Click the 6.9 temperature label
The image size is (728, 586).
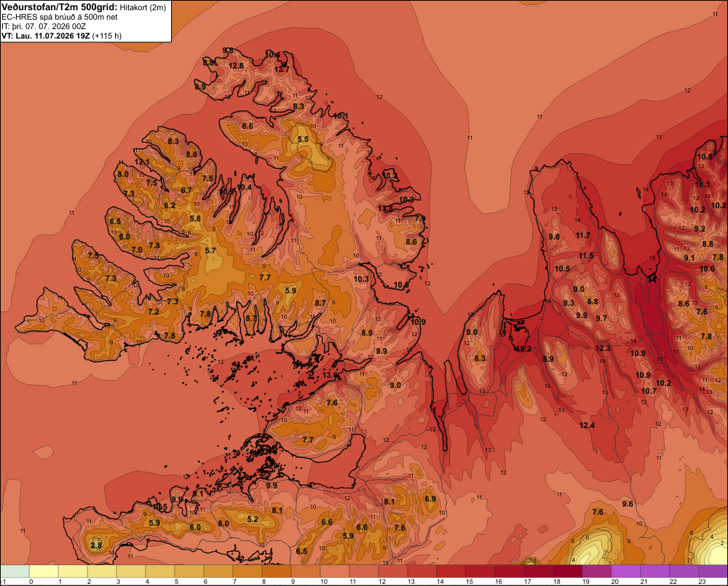(430, 499)
